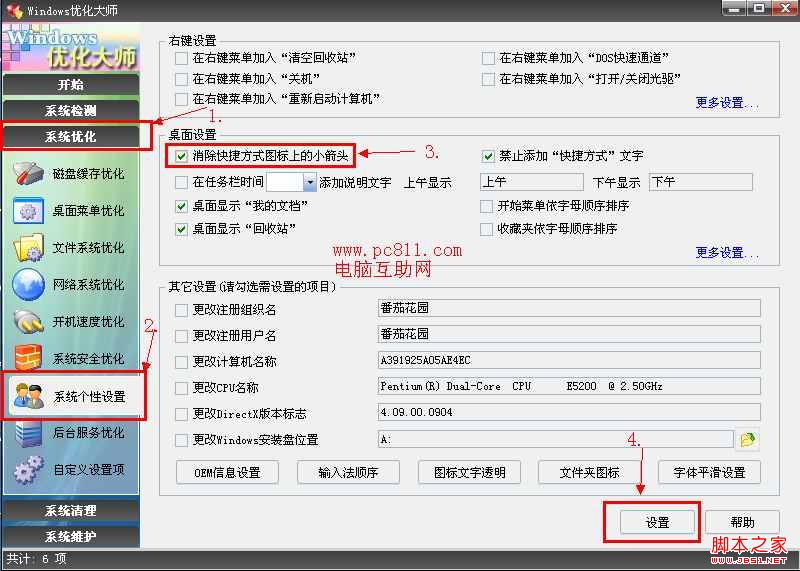Screen dimensions: 800x571
Task: Toggle 禁止添加"快捷方式"文字 checkbox
Action: [x=488, y=156]
